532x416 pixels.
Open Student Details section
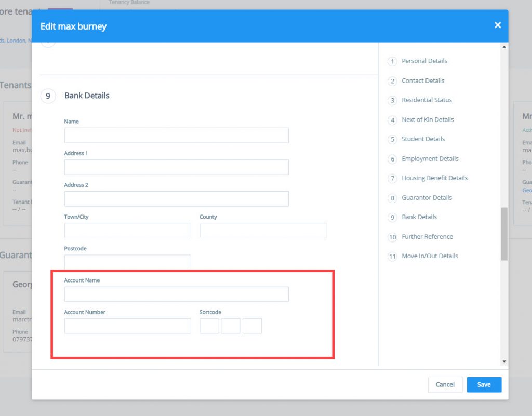423,139
